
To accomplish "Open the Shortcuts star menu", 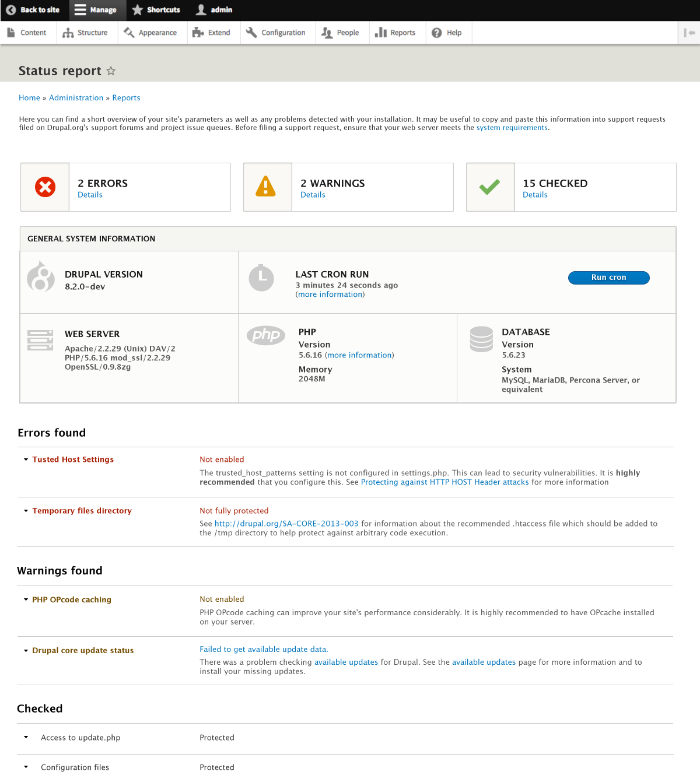I will [156, 10].
